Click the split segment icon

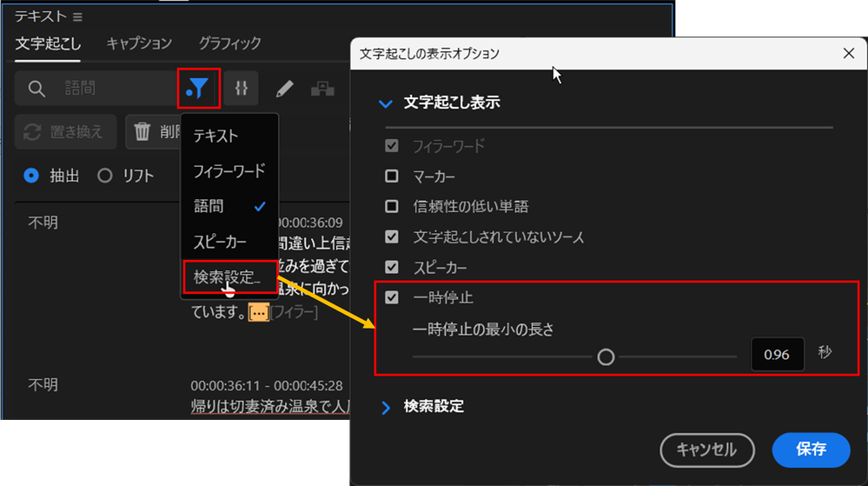pyautogui.click(x=242, y=88)
